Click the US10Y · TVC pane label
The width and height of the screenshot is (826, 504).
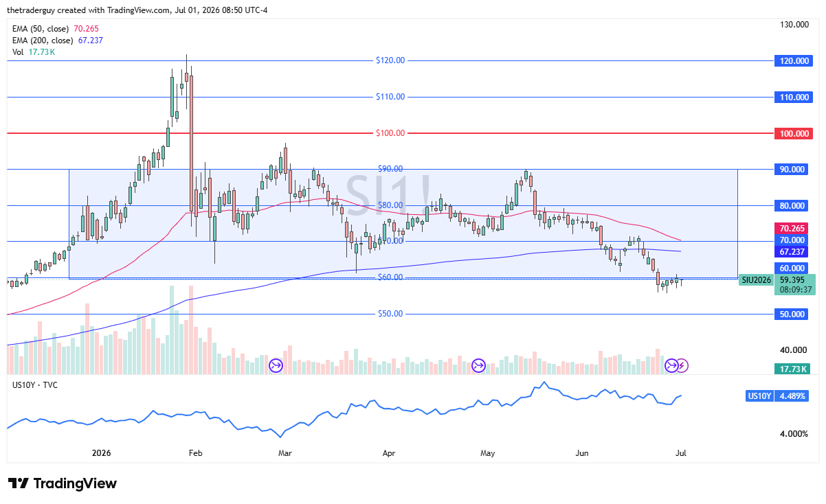34,385
